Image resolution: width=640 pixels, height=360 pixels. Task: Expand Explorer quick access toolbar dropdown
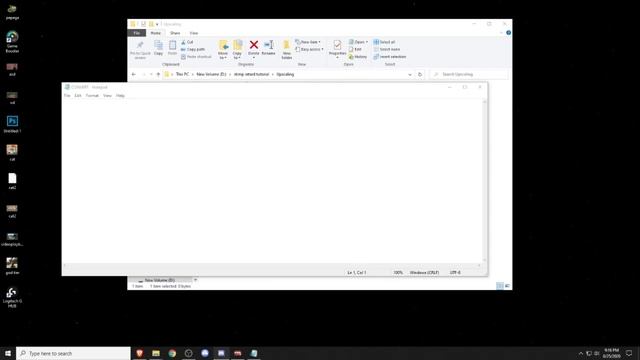[x=157, y=24]
